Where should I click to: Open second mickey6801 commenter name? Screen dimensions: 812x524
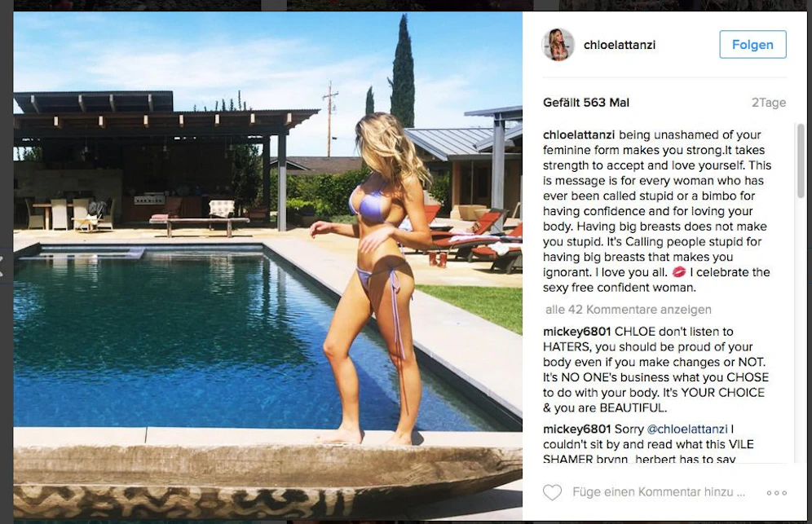[577, 429]
